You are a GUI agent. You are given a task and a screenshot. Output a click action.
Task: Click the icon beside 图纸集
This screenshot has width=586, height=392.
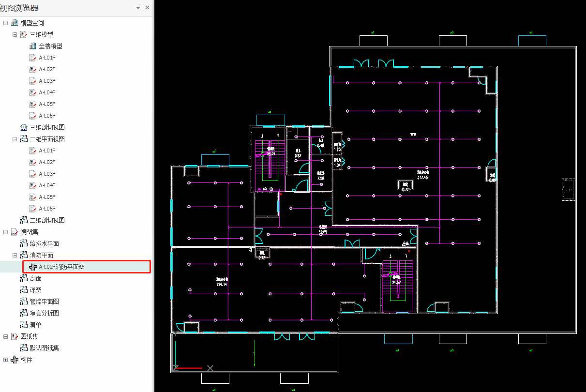15,336
